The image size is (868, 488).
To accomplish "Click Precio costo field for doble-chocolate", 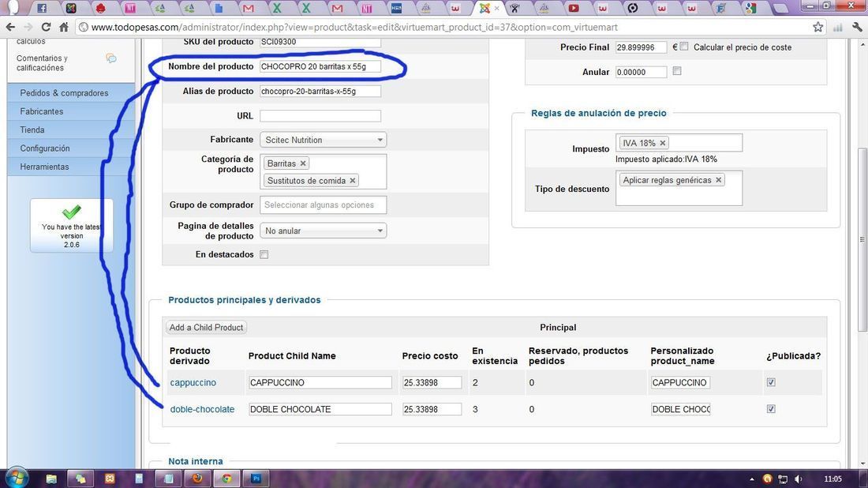I will point(432,409).
